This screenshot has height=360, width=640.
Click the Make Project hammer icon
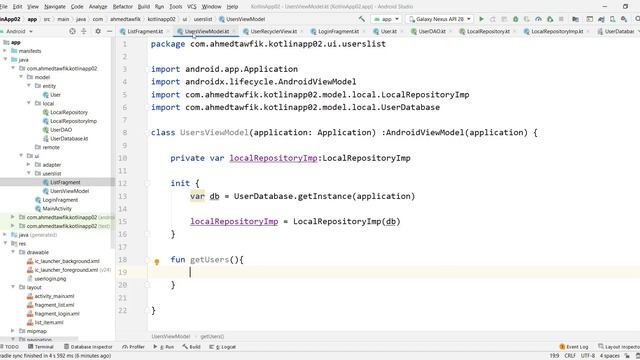(362, 19)
